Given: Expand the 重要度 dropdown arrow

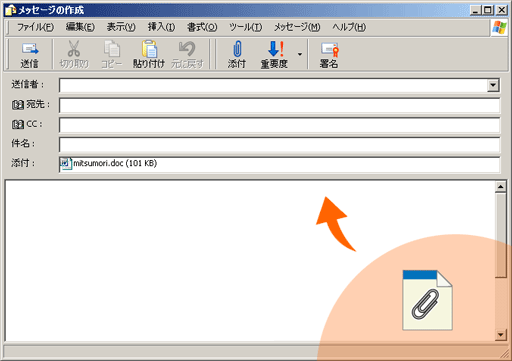Looking at the screenshot, I should (300, 54).
